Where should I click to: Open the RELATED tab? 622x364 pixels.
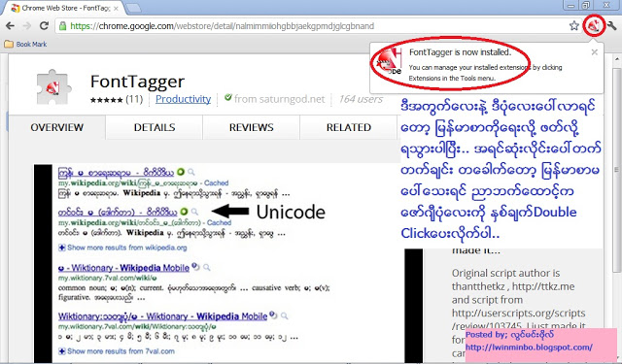point(349,127)
